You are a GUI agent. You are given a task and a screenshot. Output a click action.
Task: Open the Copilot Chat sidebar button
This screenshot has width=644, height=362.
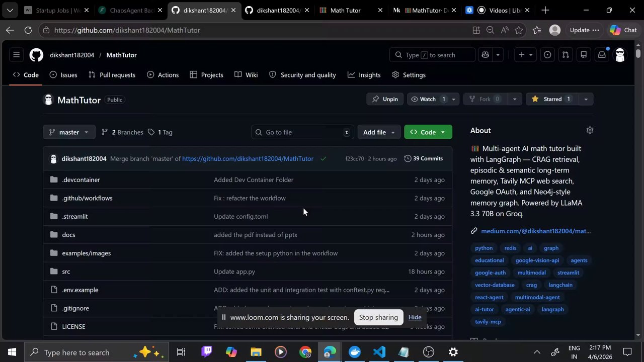click(x=623, y=30)
